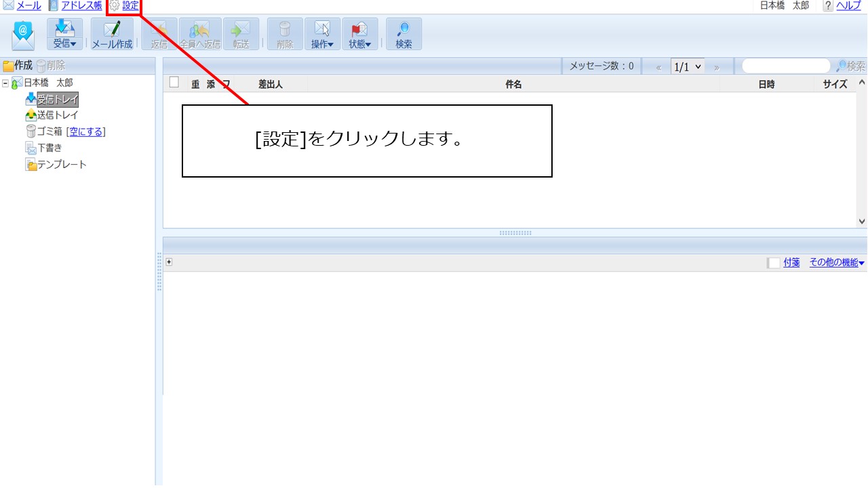Toggle the select-all messages checkbox
Screen dimensions: 868x488
point(174,83)
